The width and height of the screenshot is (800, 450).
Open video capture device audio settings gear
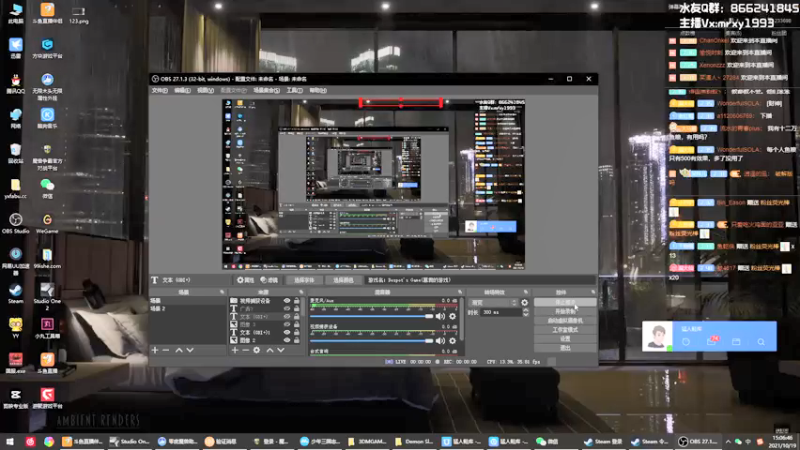click(x=452, y=341)
